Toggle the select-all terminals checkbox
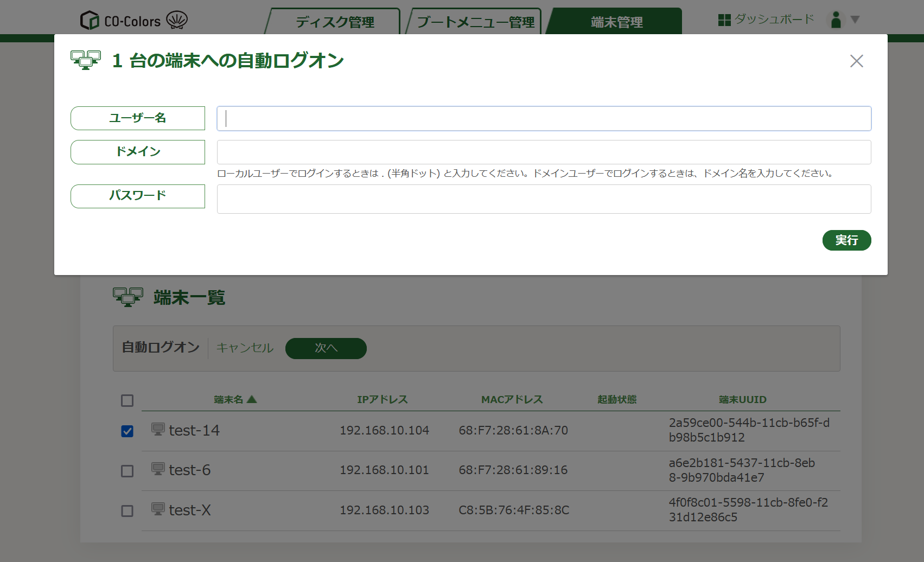The image size is (924, 562). coord(128,400)
